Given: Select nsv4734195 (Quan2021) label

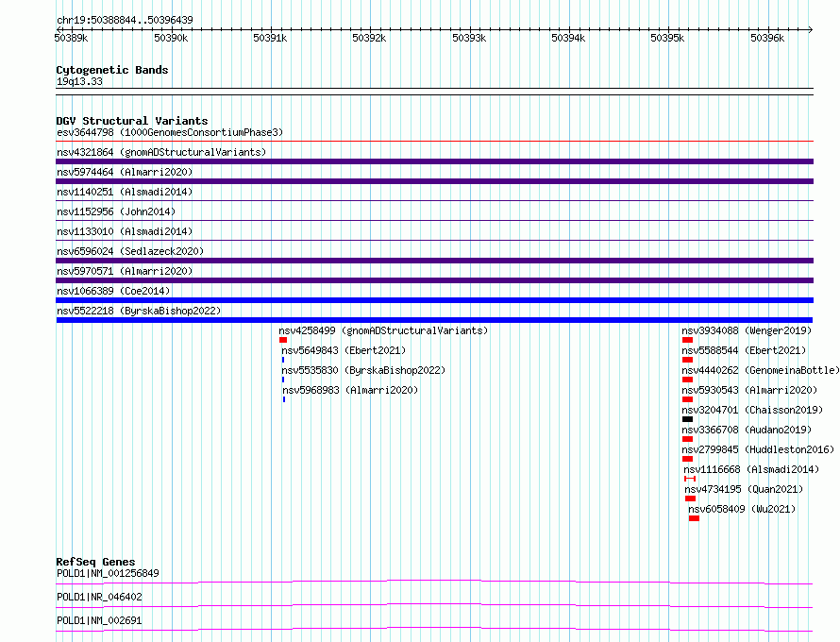Looking at the screenshot, I should pos(744,489).
